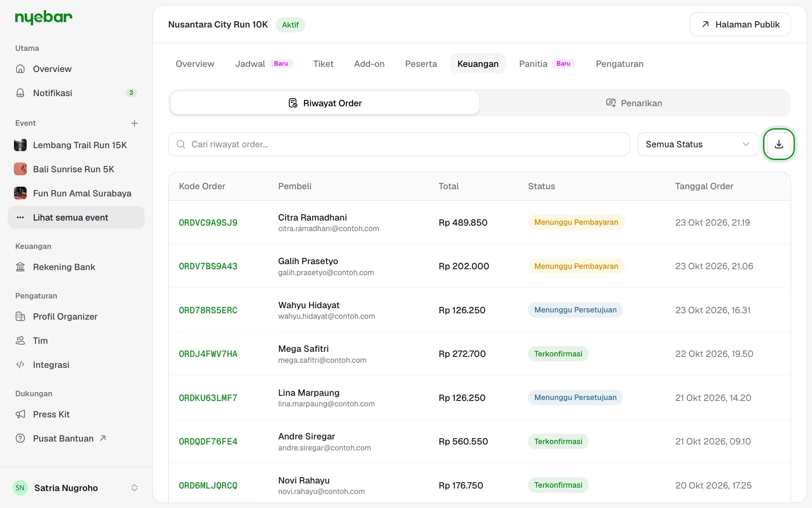This screenshot has height=508, width=812.
Task: Click Terkonfirmasi badge for Mega Safitri
Action: tap(558, 354)
